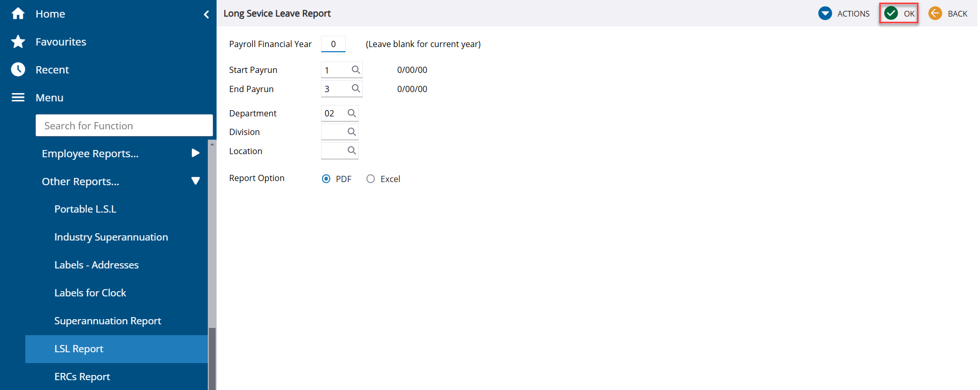The image size is (980, 390).
Task: Open End Payrun lookup magnifier
Action: 356,88
